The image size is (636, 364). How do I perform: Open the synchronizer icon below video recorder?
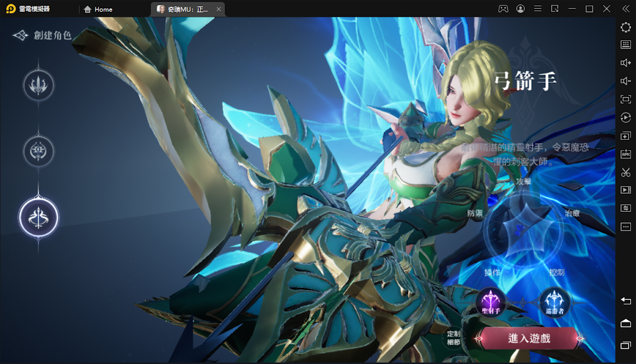[x=626, y=208]
